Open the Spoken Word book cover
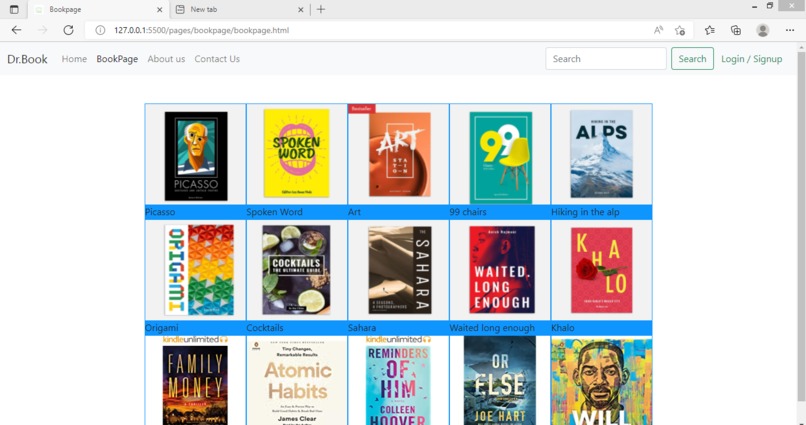This screenshot has width=806, height=425. click(297, 153)
